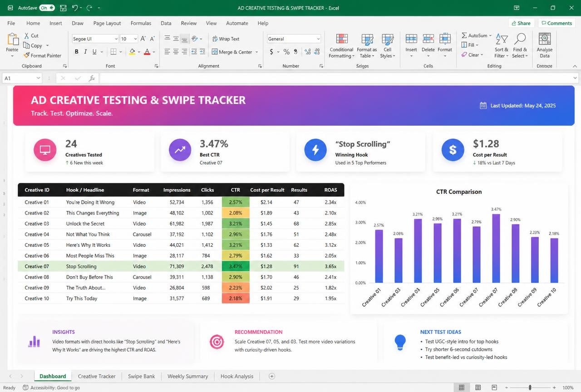The width and height of the screenshot is (581, 392).
Task: Click Accessibility: Good to go status
Action: (51, 387)
